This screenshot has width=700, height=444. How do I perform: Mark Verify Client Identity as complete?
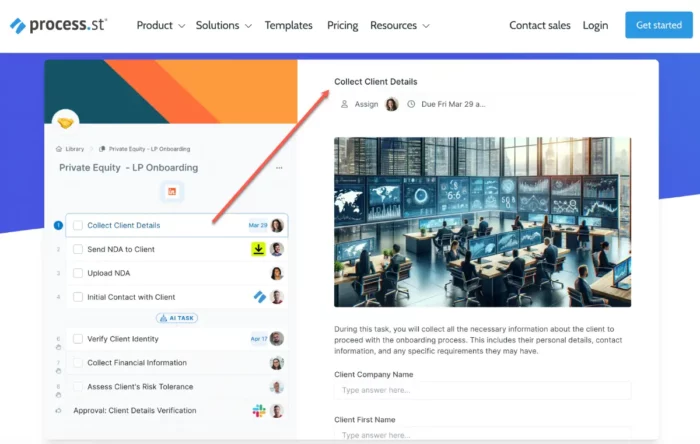tap(78, 339)
